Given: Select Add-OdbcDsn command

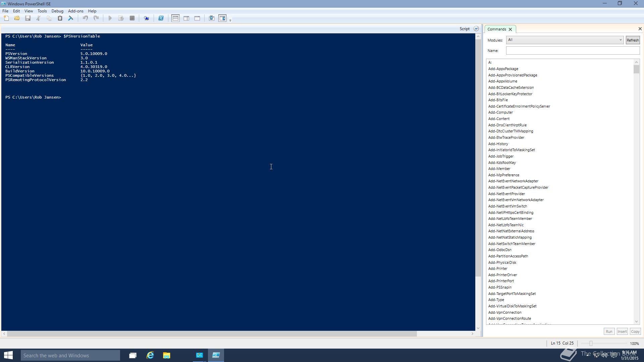Looking at the screenshot, I should click(500, 250).
